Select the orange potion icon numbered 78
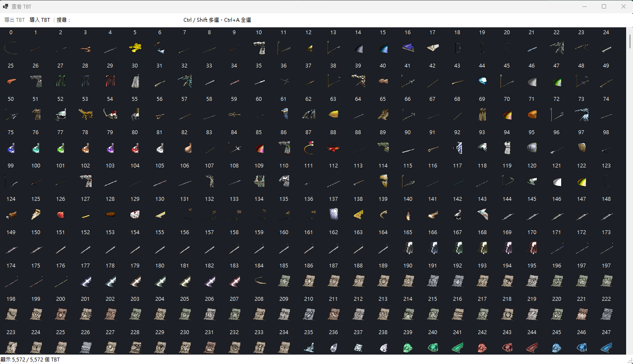 [x=86, y=148]
